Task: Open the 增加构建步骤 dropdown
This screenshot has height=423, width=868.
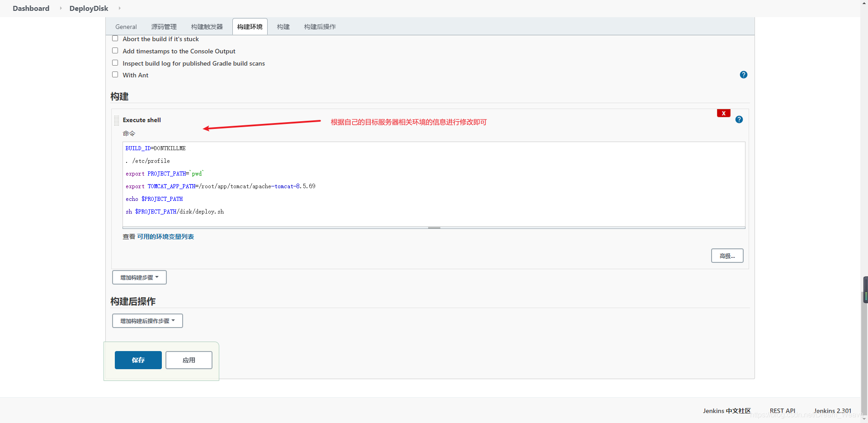Action: pyautogui.click(x=139, y=277)
